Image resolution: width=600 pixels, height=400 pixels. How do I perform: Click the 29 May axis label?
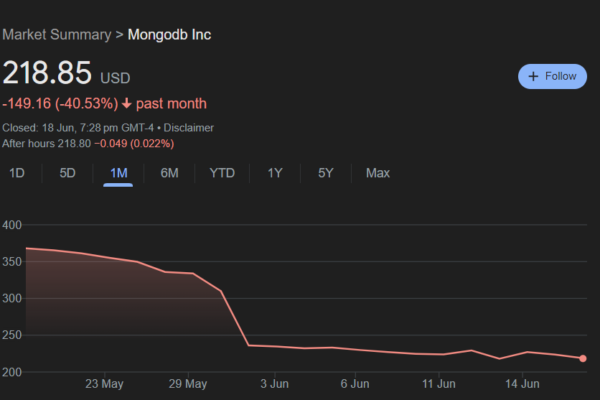pyautogui.click(x=188, y=384)
